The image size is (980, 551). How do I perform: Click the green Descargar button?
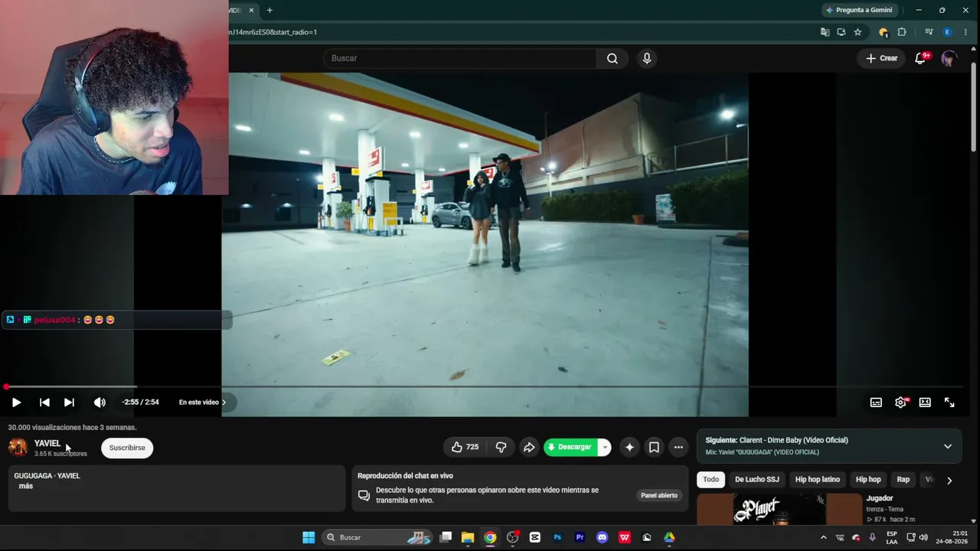(571, 447)
